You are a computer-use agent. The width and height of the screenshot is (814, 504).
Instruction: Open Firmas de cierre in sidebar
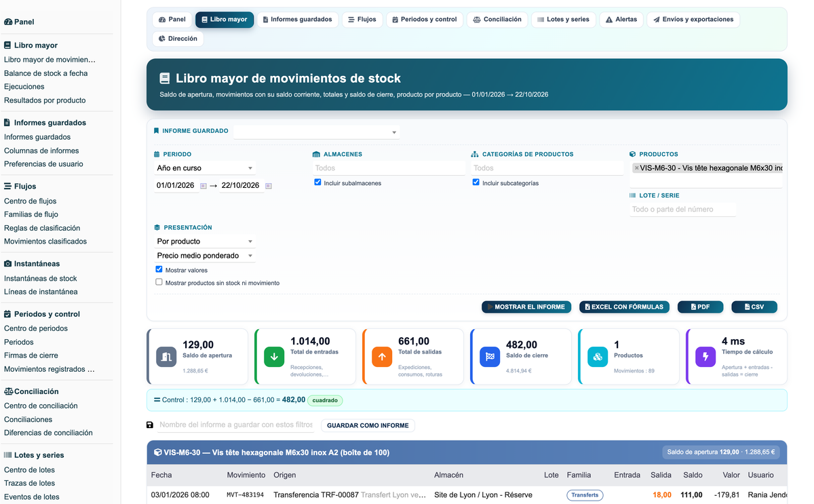tap(31, 355)
